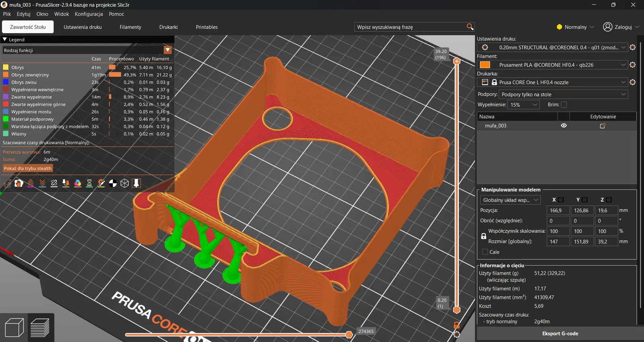The height and width of the screenshot is (342, 644).
Task: Open print settings profile dropdown
Action: coord(553,47)
